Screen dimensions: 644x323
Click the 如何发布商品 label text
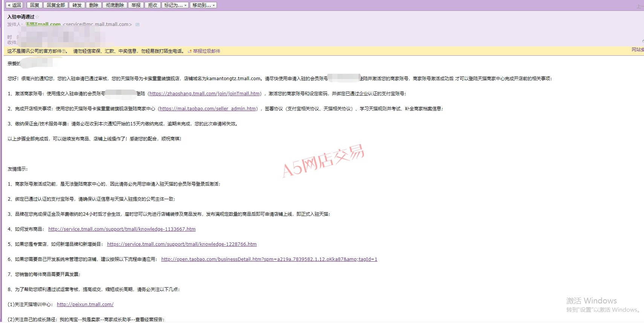coord(29,229)
